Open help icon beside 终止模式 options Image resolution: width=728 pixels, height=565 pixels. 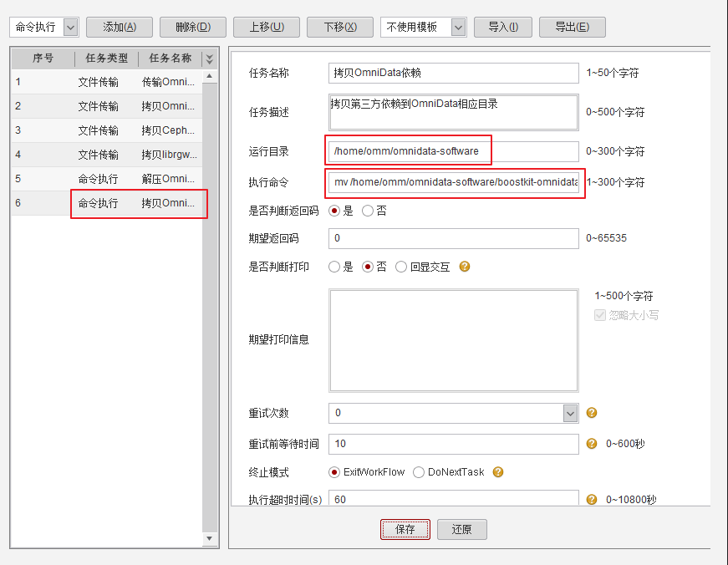498,472
